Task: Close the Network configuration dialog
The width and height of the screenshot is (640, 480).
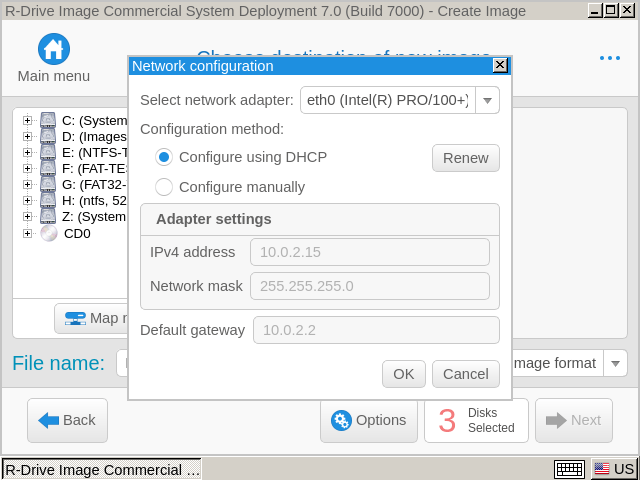Action: click(500, 65)
